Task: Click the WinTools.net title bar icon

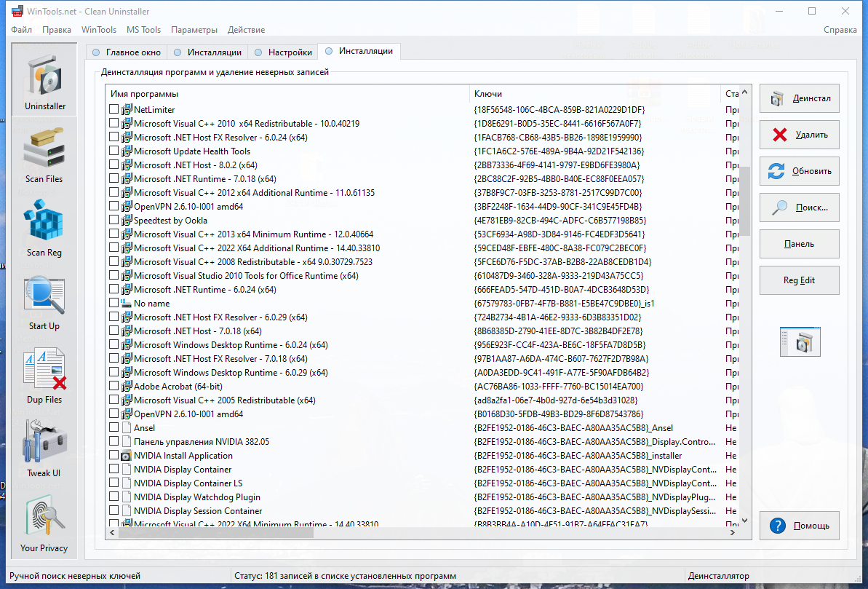Action: point(17,11)
